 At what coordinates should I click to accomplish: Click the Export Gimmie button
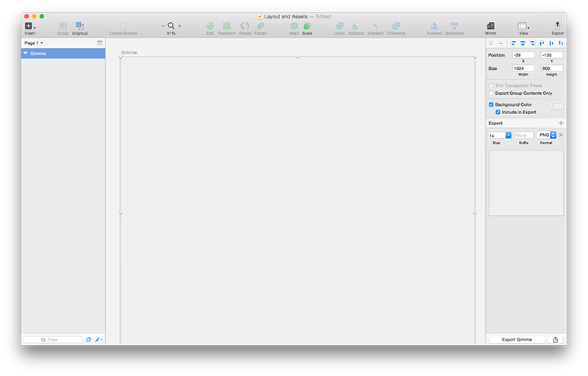click(517, 339)
